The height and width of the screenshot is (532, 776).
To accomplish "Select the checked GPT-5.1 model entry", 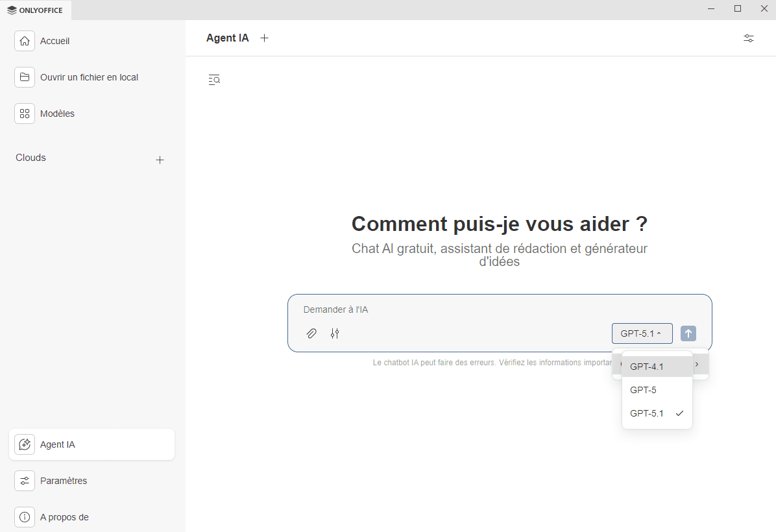I will (x=647, y=413).
